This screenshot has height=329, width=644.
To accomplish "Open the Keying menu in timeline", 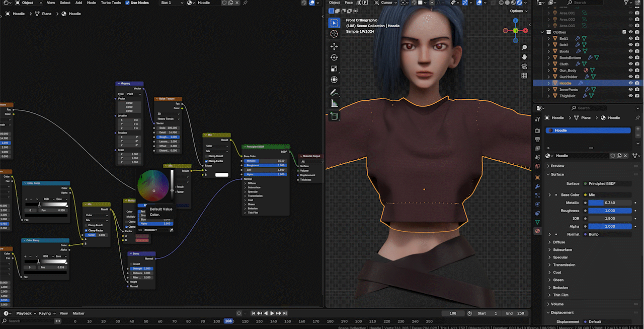I will [x=46, y=313].
